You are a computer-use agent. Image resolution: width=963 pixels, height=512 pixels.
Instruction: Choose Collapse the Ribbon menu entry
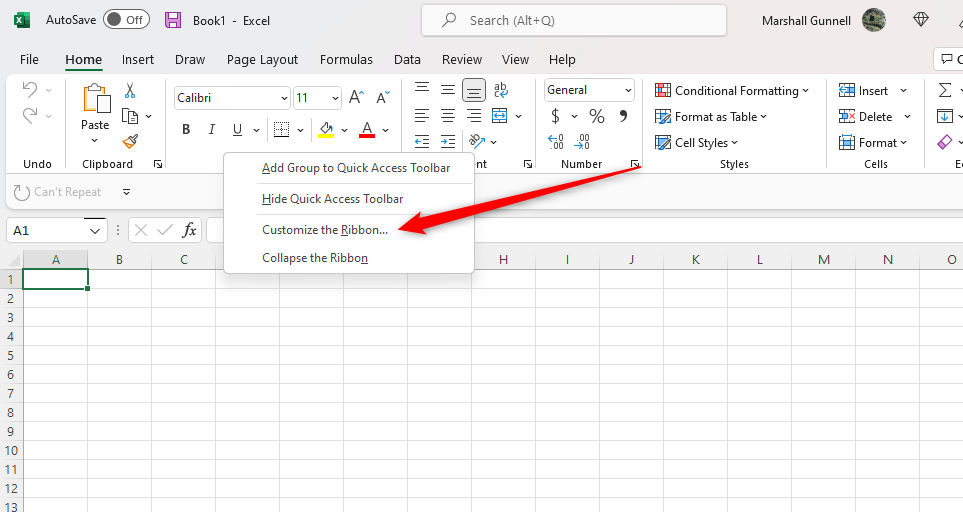pos(315,258)
